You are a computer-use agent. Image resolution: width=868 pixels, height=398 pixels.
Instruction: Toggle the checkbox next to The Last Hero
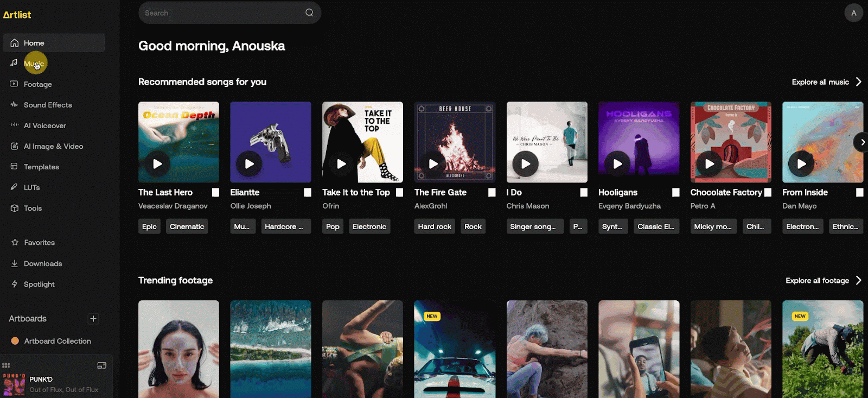(215, 192)
